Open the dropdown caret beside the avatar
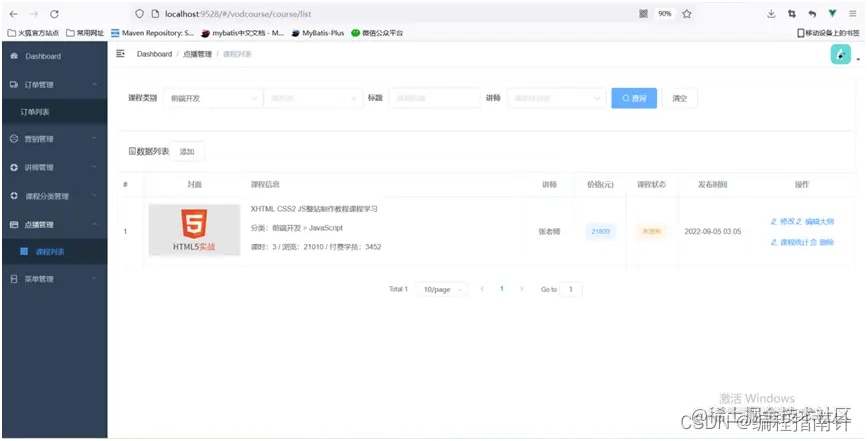Image resolution: width=867 pixels, height=441 pixels. [858, 59]
